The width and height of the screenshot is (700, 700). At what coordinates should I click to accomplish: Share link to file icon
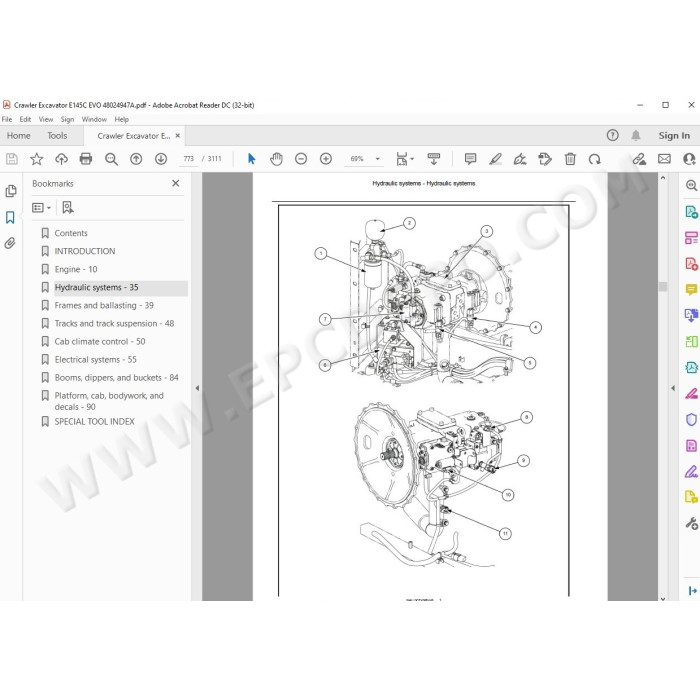tap(639, 159)
